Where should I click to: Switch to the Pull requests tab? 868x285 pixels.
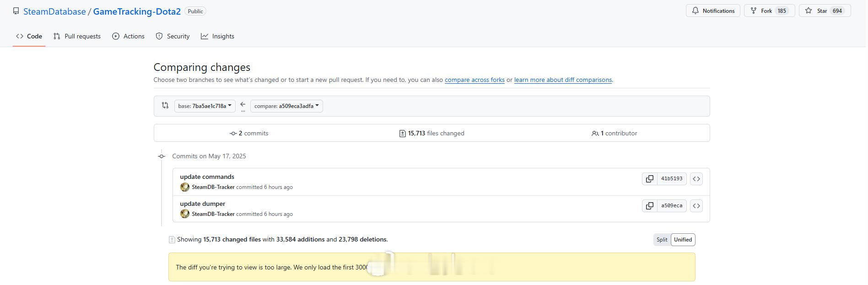pos(77,36)
